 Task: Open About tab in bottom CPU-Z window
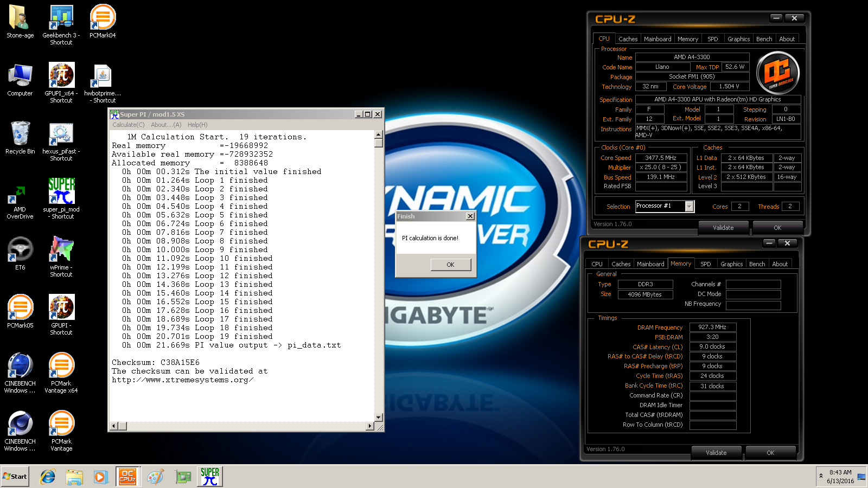[x=780, y=264]
